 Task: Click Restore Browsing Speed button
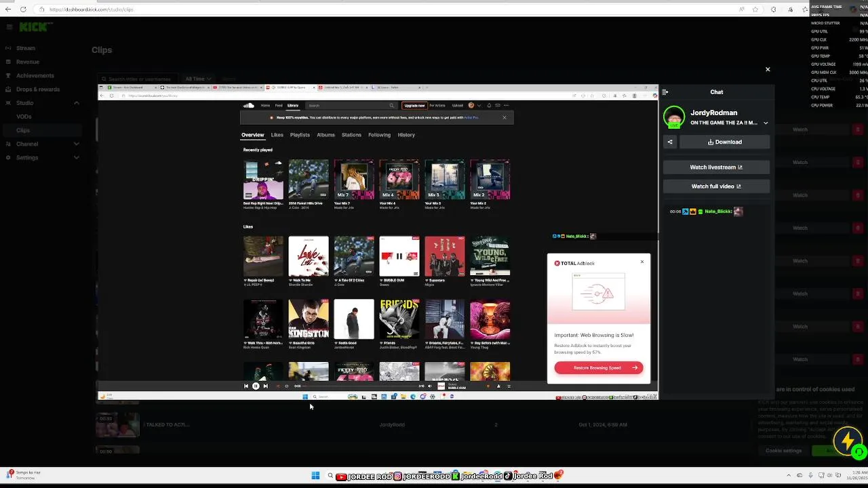[x=599, y=367]
